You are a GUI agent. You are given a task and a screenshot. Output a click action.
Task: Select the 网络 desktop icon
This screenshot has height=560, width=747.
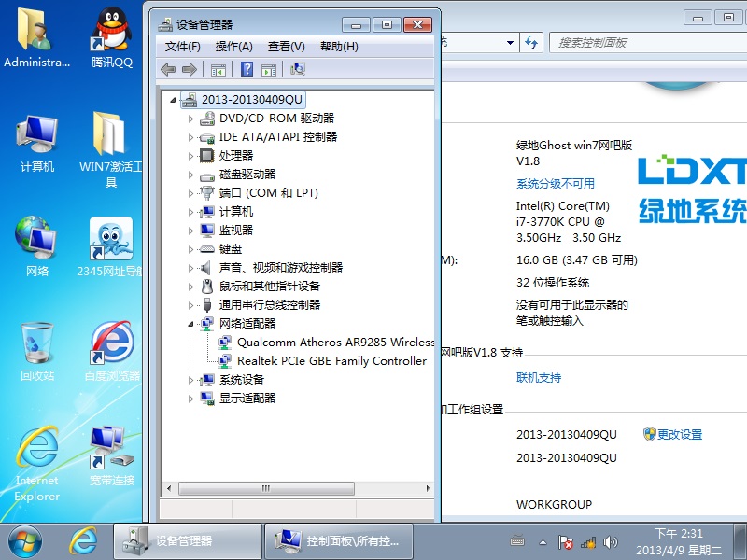36,246
